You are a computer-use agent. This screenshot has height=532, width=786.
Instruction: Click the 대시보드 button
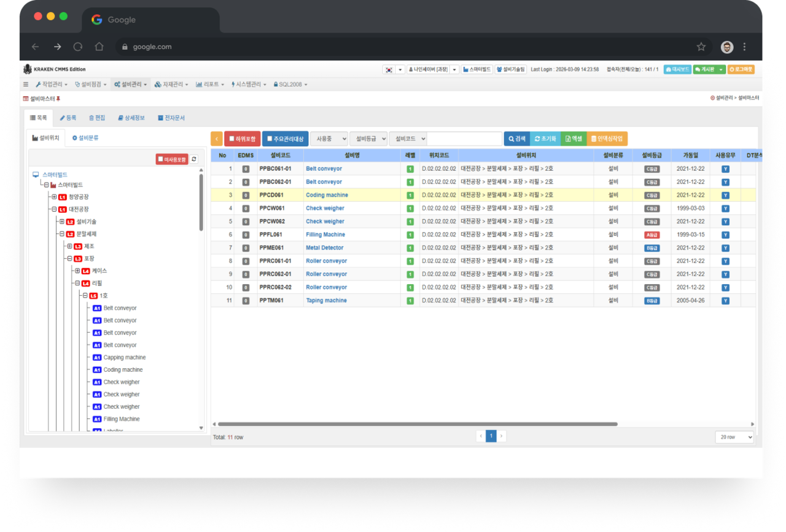click(x=677, y=70)
